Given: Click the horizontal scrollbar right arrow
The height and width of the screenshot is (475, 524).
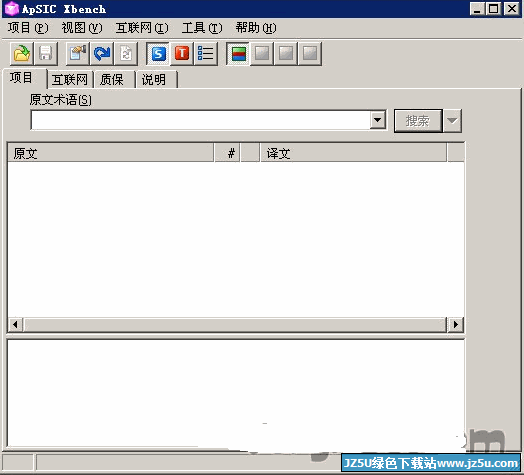Looking at the screenshot, I should [x=455, y=324].
